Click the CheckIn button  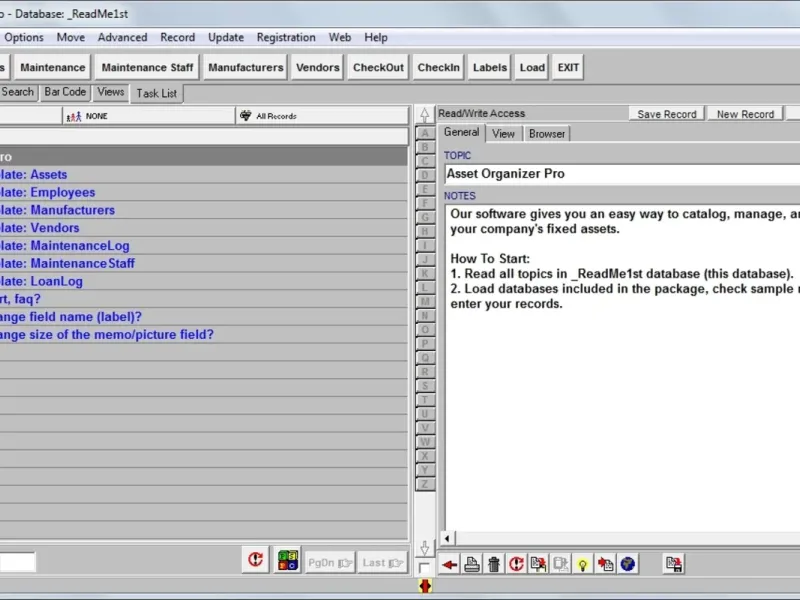click(438, 67)
